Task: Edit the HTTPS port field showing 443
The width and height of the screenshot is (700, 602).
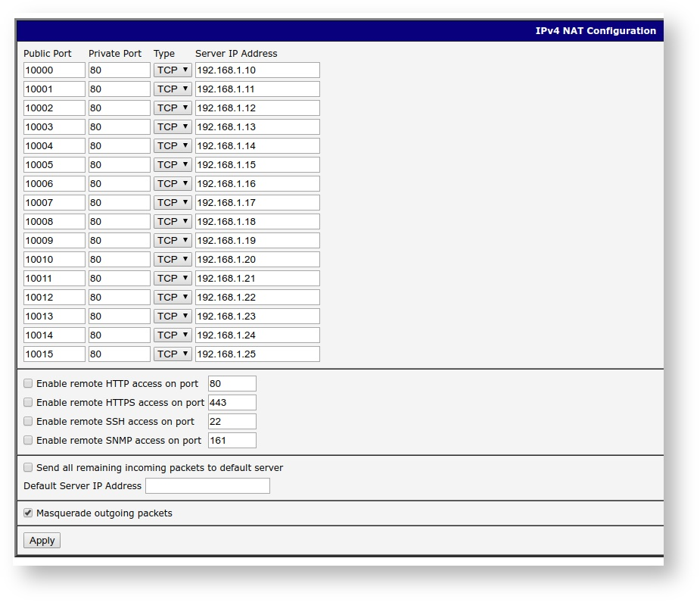Action: 232,403
